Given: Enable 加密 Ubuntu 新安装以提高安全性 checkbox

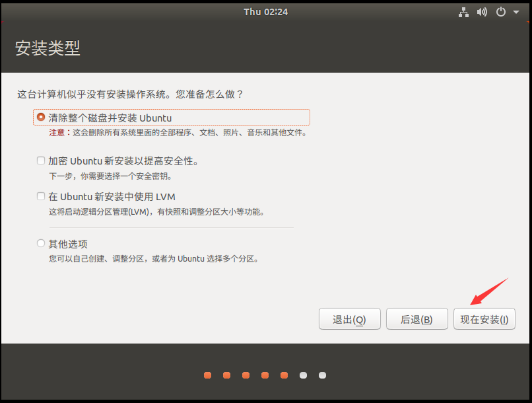Looking at the screenshot, I should point(41,161).
